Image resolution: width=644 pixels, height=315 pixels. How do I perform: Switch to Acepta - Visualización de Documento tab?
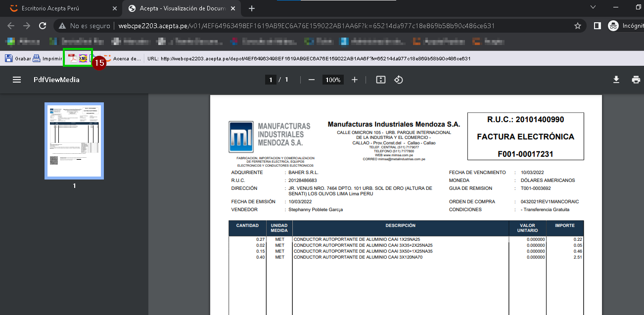(181, 8)
